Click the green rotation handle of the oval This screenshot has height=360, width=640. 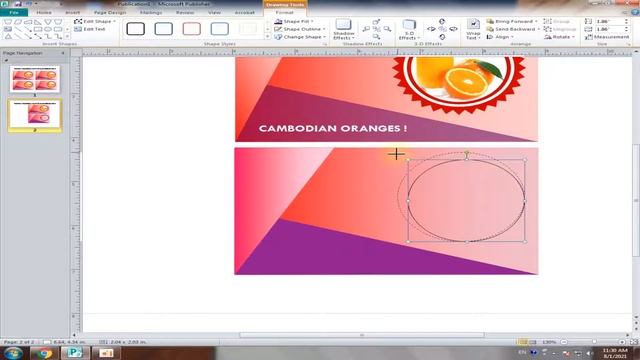point(467,153)
